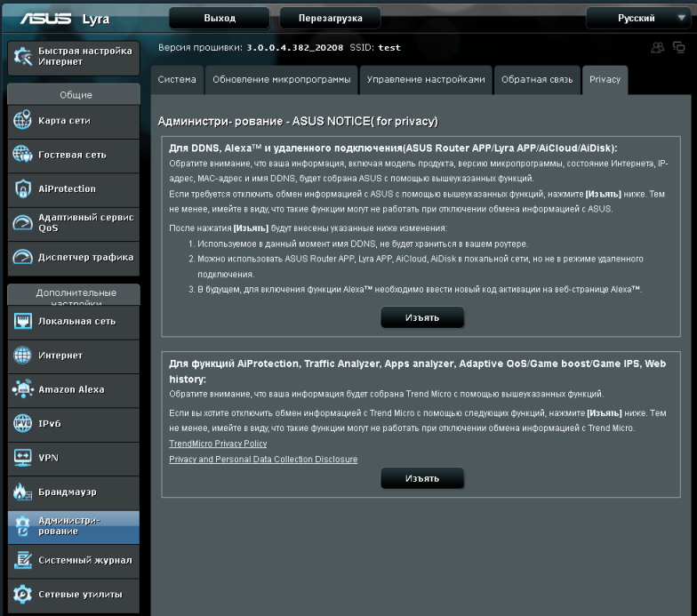697x616 pixels.
Task: Click the Общие section header
Action: click(x=74, y=94)
